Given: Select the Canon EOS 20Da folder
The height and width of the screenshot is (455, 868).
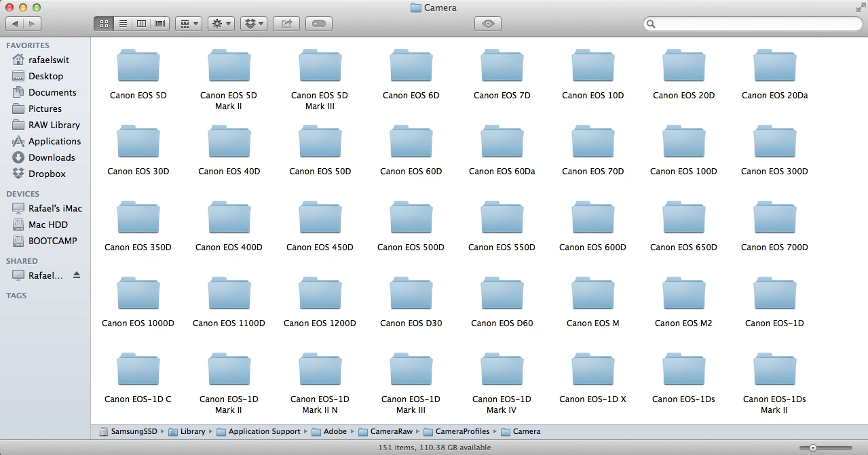Looking at the screenshot, I should coord(774,66).
